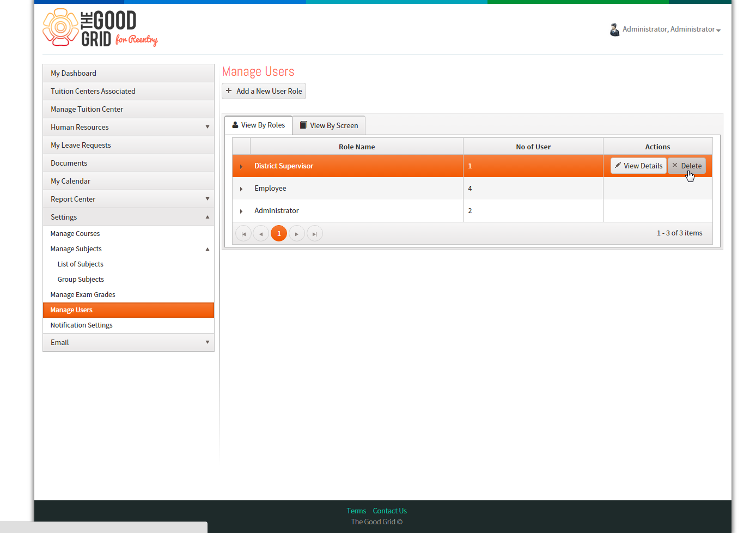The height and width of the screenshot is (533, 756).
Task: Delete the District Supervisor role
Action: click(x=687, y=166)
